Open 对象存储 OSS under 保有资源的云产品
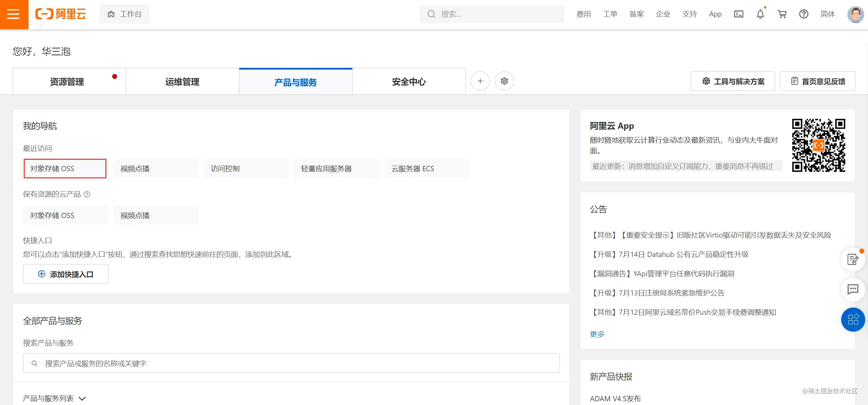868x405 pixels. (x=66, y=216)
